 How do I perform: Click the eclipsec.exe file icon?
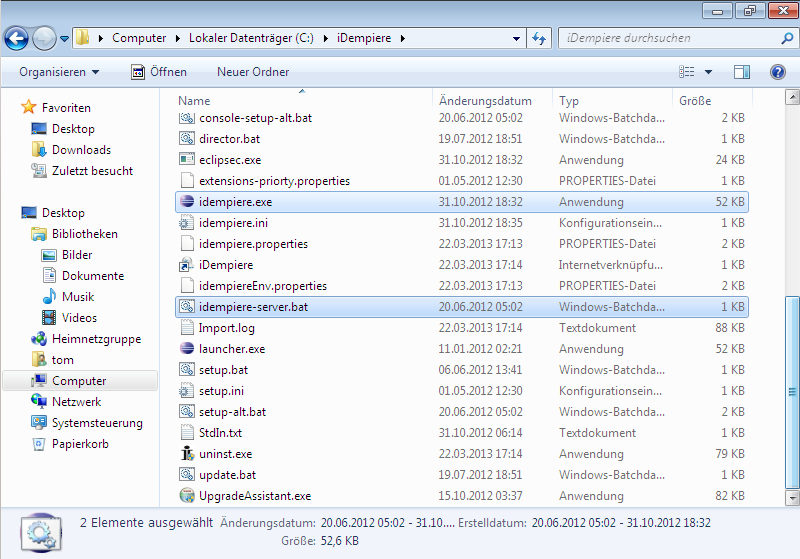[x=186, y=160]
